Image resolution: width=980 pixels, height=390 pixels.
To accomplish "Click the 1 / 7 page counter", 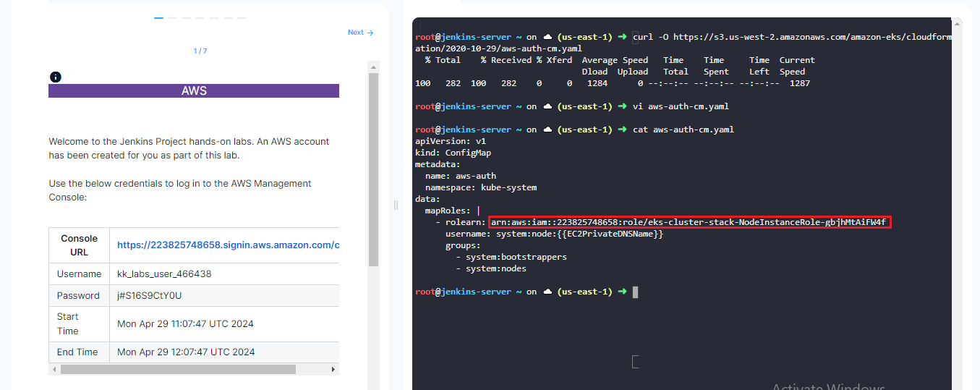I will pos(200,51).
